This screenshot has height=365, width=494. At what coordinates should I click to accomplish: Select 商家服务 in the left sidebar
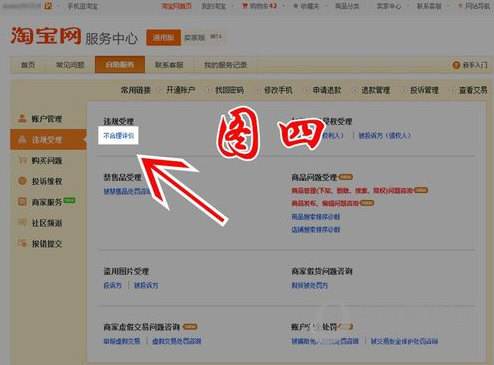[47, 202]
